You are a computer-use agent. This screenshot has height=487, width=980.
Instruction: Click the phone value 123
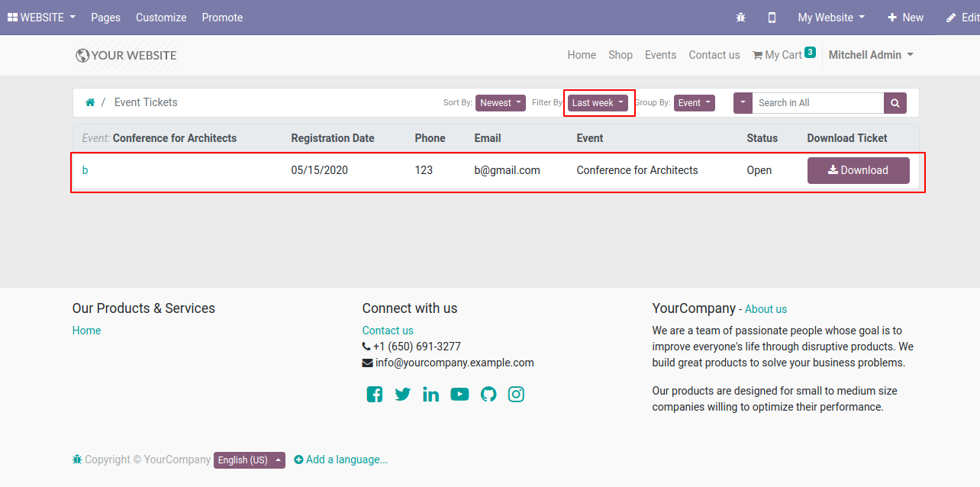tap(424, 170)
